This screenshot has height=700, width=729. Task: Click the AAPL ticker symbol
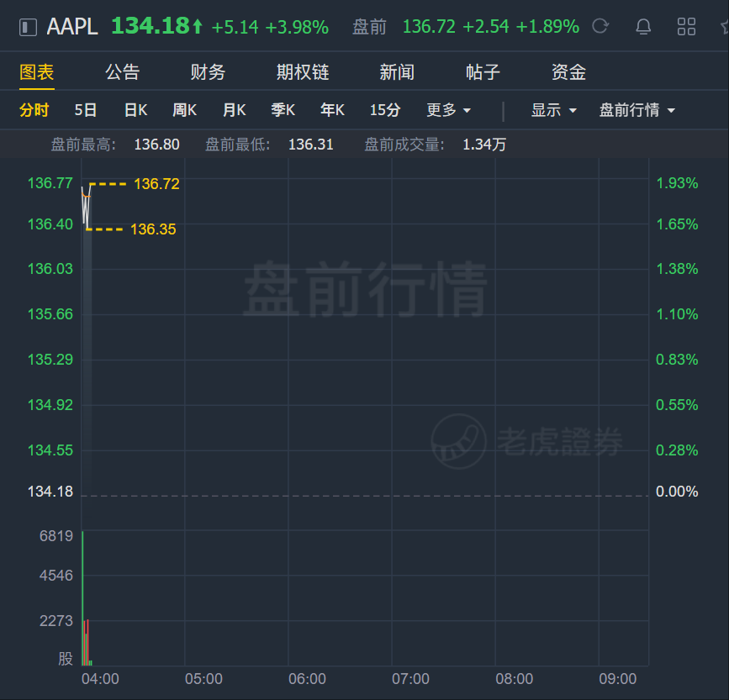[x=72, y=27]
